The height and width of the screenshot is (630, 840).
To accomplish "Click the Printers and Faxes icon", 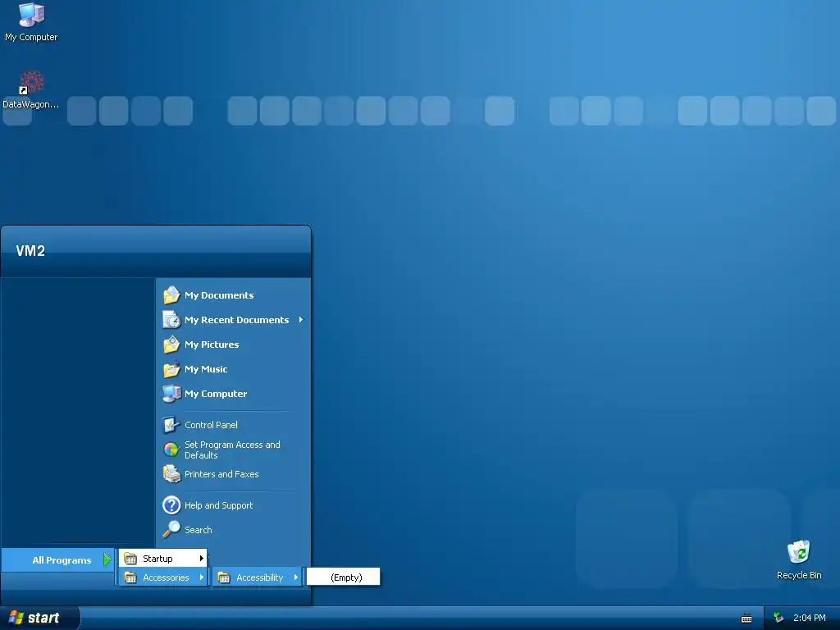I will click(171, 474).
